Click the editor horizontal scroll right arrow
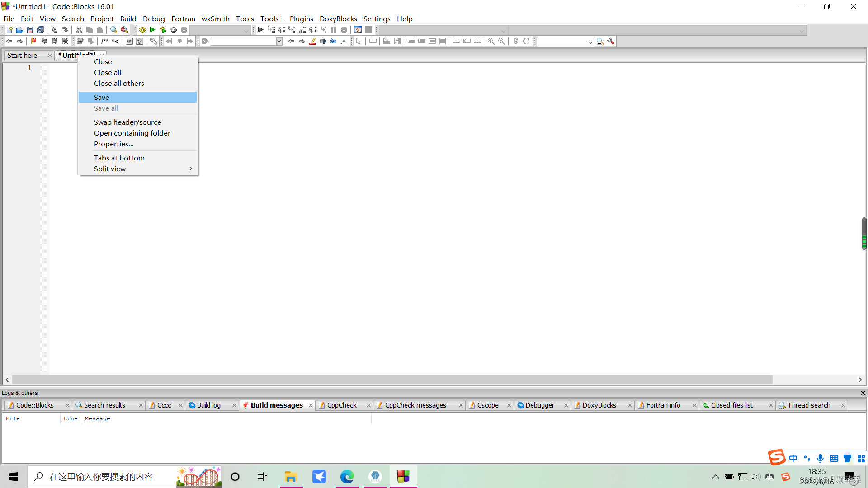 [860, 380]
